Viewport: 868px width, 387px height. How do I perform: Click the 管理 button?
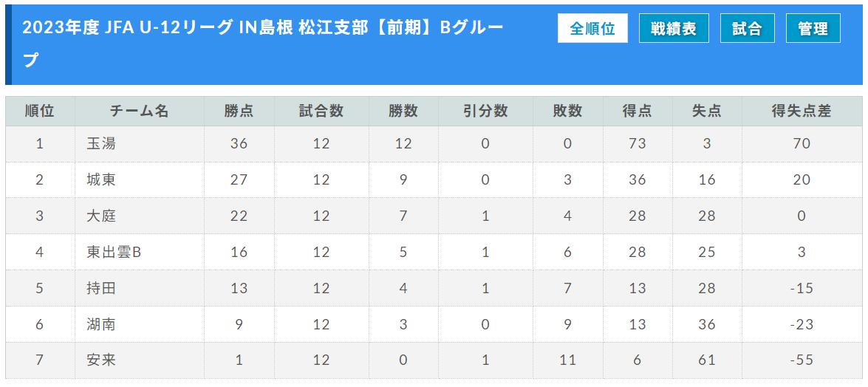tap(813, 28)
